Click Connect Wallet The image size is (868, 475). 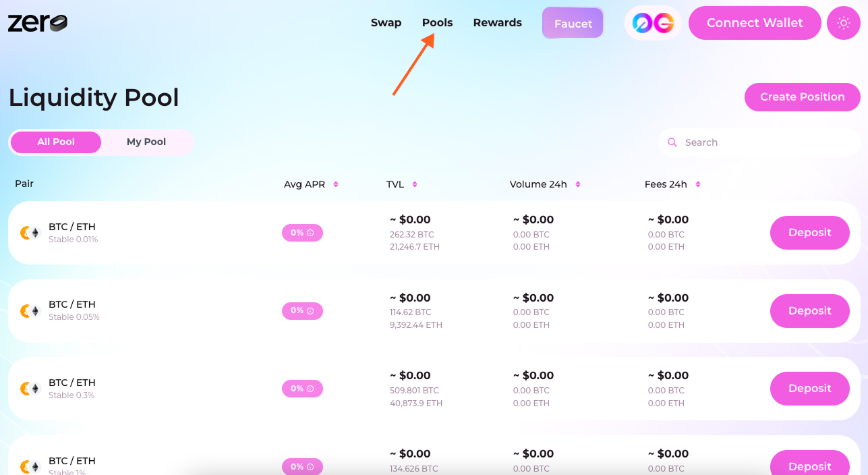pos(754,22)
